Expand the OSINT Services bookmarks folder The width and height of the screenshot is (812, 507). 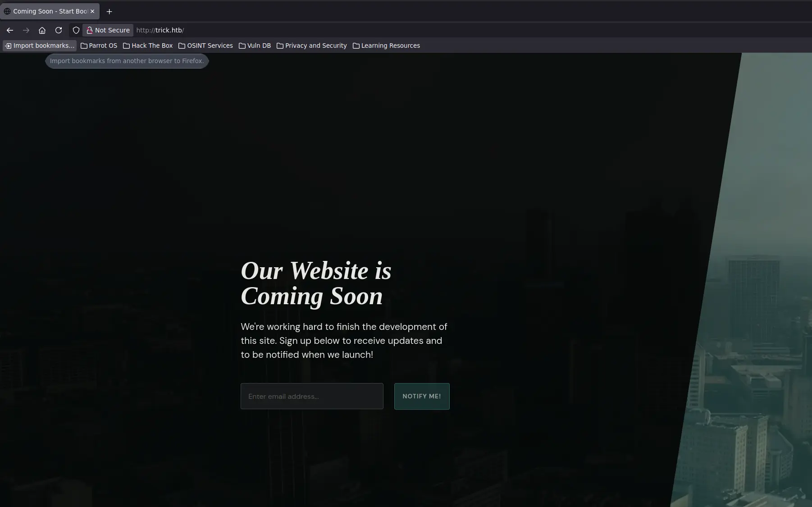tap(205, 46)
